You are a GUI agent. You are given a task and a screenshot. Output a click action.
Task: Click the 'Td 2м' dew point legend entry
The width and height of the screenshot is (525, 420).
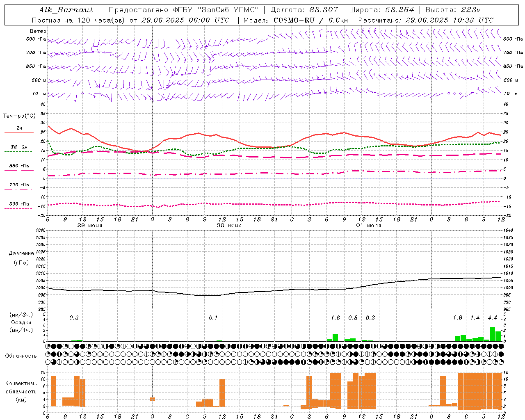(19, 147)
